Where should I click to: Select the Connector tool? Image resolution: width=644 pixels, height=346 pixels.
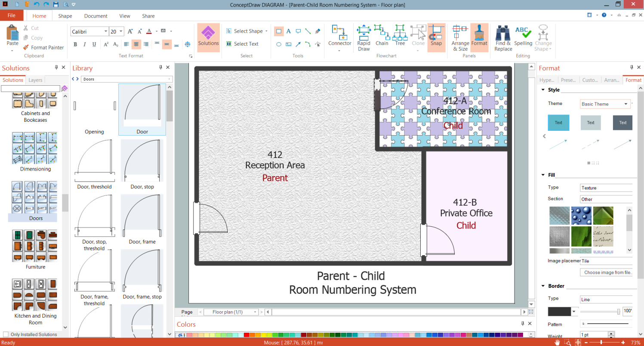[339, 38]
